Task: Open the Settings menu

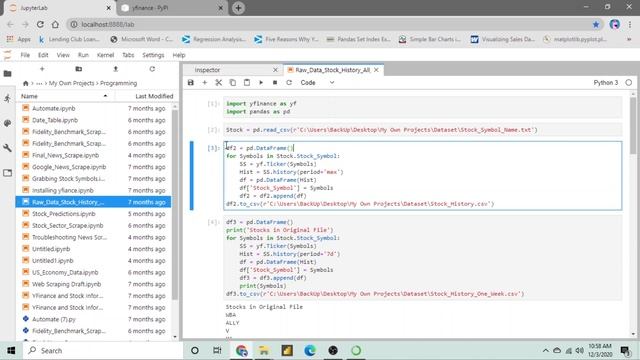Action: pos(153,55)
